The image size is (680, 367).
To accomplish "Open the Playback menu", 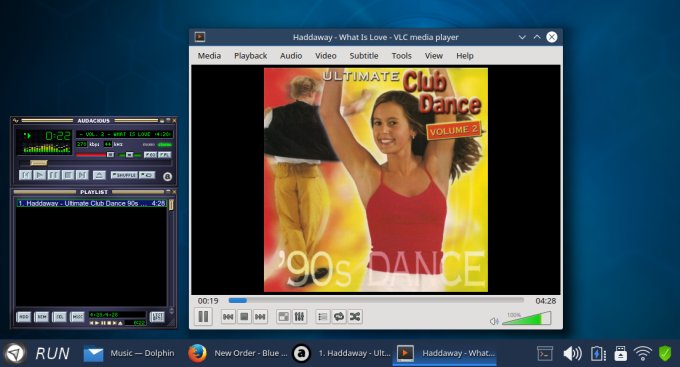I will click(250, 56).
